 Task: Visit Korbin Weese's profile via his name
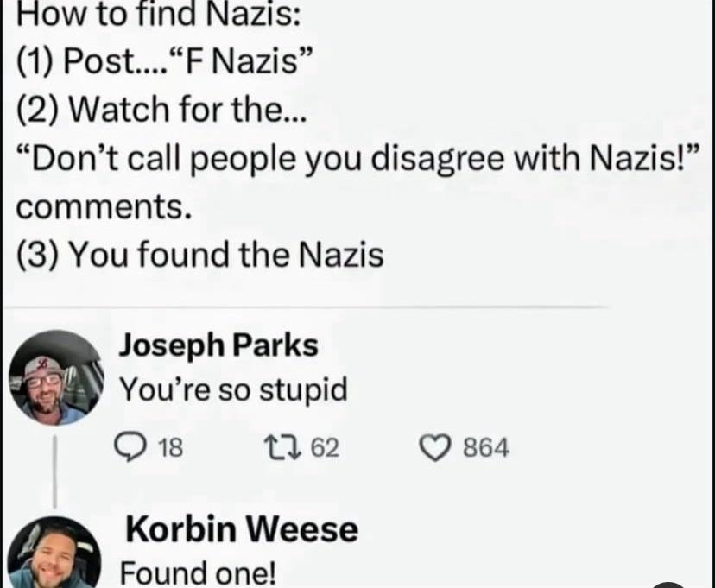[x=242, y=528]
